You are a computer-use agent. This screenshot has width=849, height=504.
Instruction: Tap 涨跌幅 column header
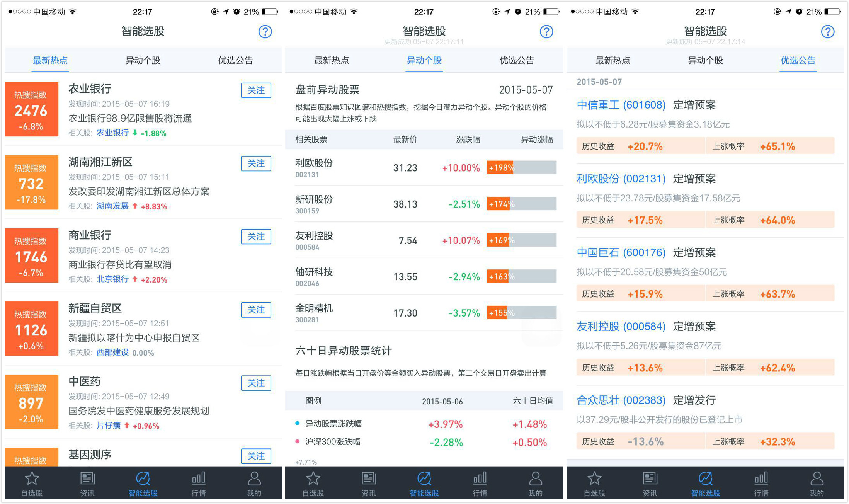[468, 139]
